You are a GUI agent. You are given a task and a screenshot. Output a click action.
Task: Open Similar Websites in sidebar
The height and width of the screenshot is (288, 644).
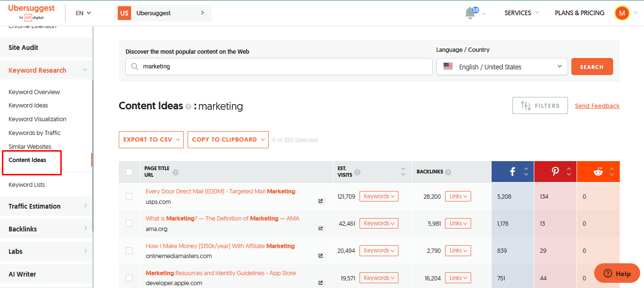[30, 147]
